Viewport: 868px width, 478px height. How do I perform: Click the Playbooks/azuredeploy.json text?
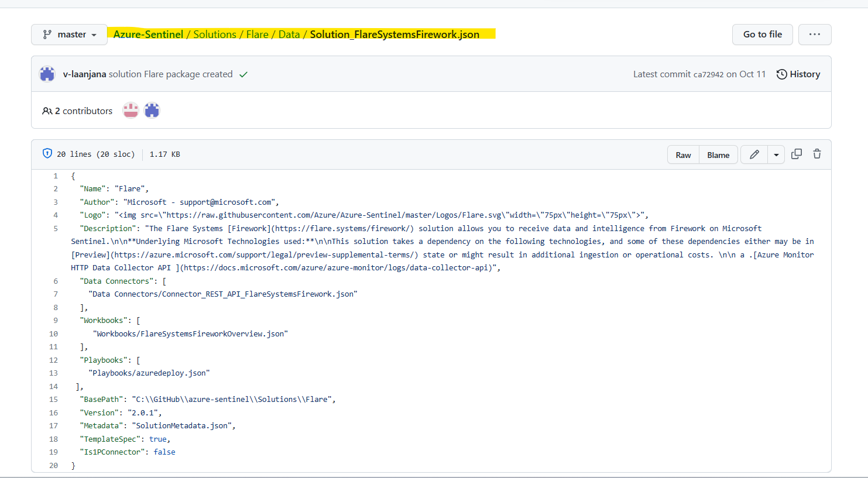(149, 373)
